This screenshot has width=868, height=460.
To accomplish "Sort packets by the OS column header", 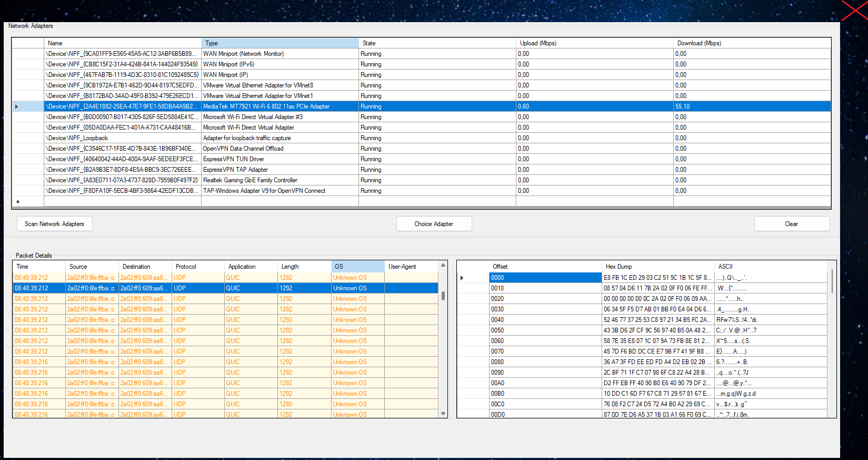I will click(358, 267).
